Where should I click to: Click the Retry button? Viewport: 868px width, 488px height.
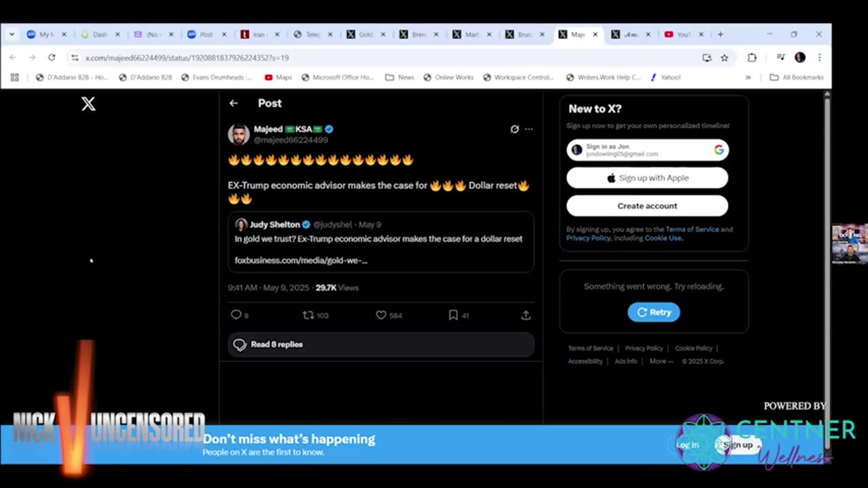click(654, 312)
